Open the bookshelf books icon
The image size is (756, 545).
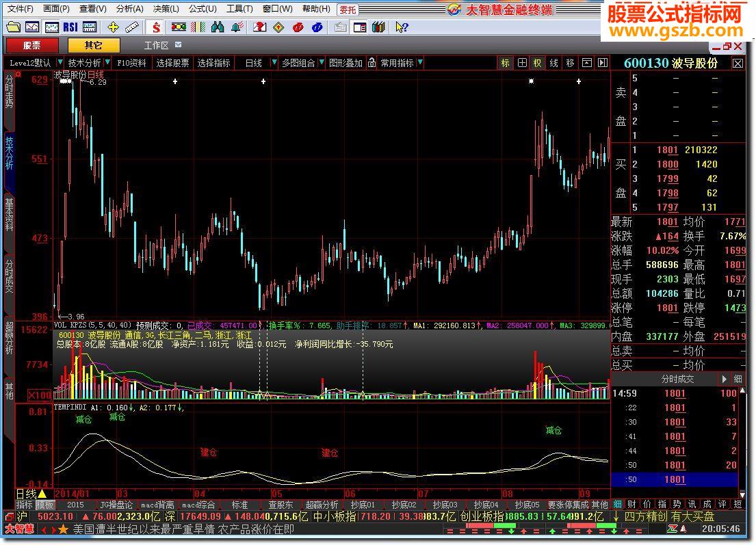pos(378,27)
